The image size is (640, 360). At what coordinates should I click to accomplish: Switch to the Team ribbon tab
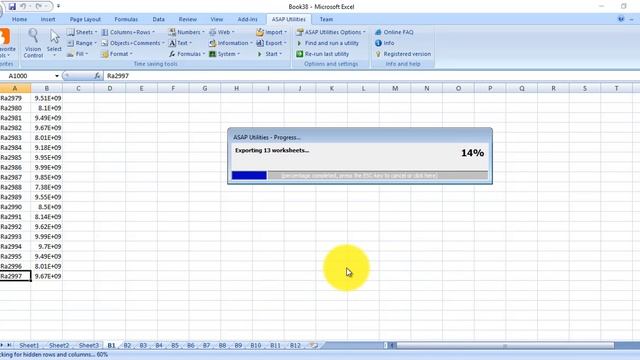[x=326, y=19]
